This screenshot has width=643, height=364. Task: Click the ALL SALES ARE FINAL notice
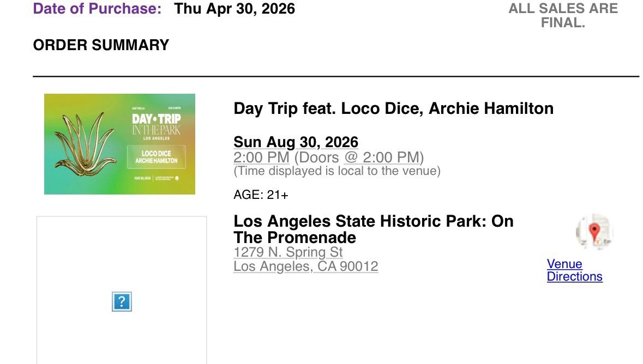click(x=563, y=15)
